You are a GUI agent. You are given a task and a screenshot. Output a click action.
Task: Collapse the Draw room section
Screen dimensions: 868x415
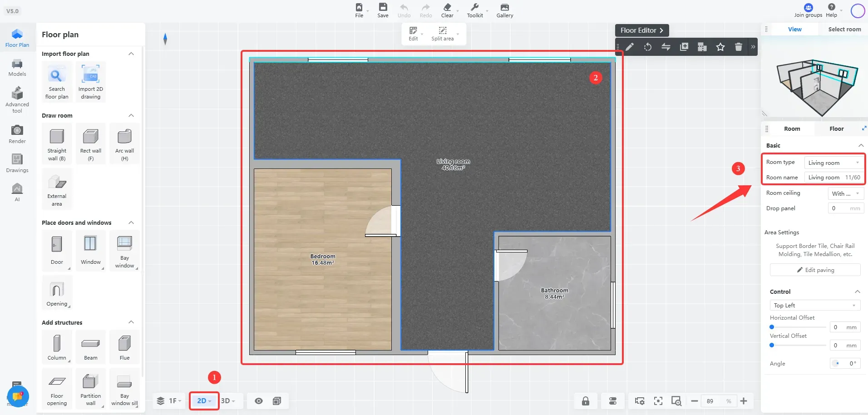click(131, 115)
